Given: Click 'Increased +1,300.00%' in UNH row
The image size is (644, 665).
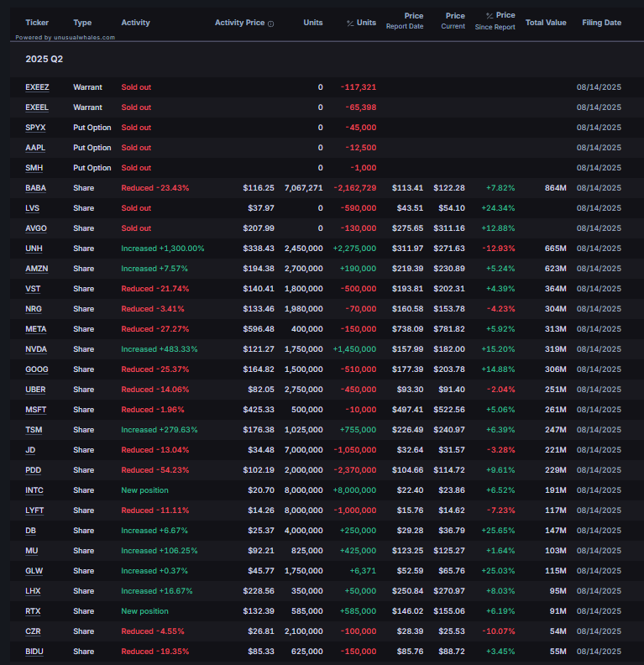Looking at the screenshot, I should coord(163,249).
